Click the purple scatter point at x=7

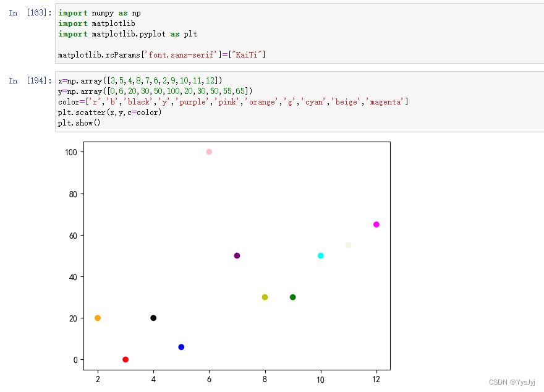click(237, 256)
